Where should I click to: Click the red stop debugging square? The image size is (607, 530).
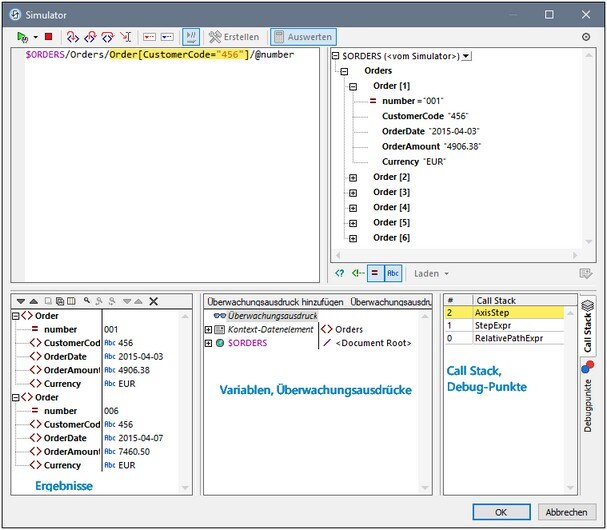[x=48, y=36]
